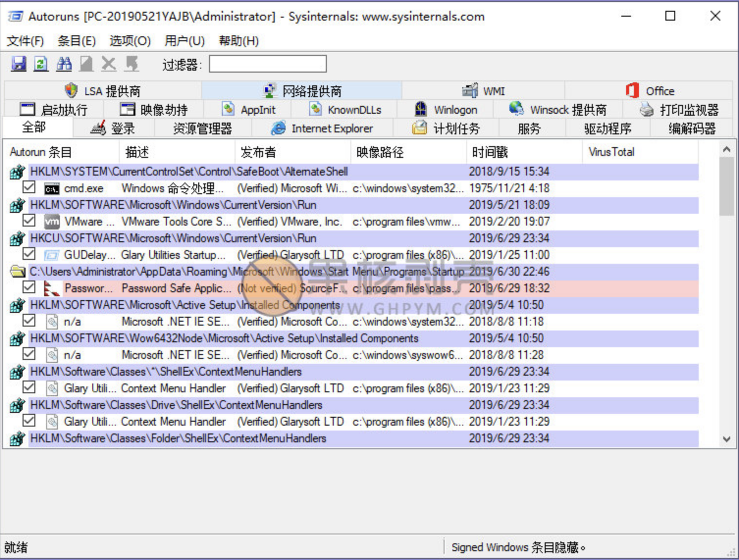
Task: Click the WMI tab icon
Action: point(470,90)
